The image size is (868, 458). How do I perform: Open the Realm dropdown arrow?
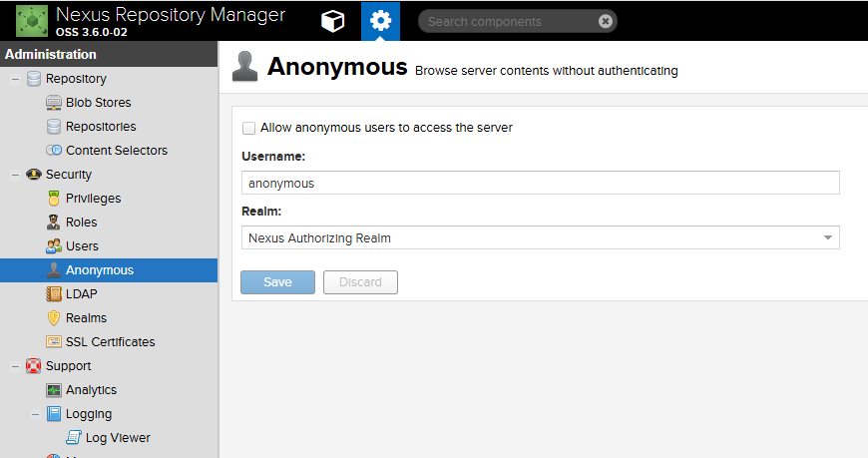827,237
